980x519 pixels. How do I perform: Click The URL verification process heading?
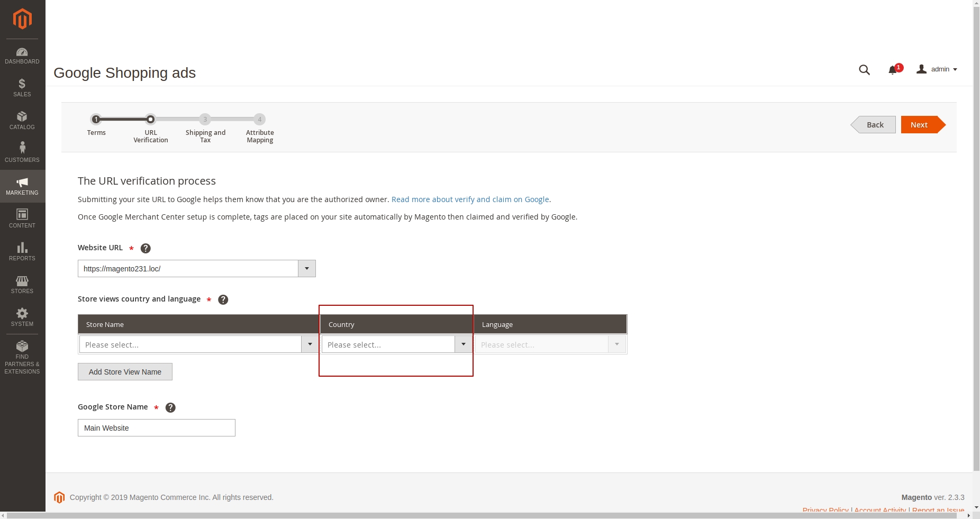click(x=147, y=181)
